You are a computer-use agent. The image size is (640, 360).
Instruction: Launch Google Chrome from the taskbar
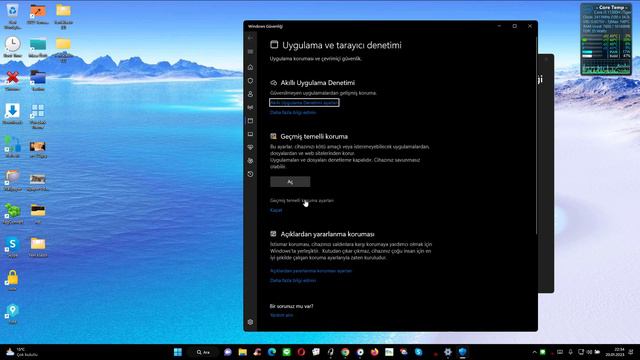(345, 352)
